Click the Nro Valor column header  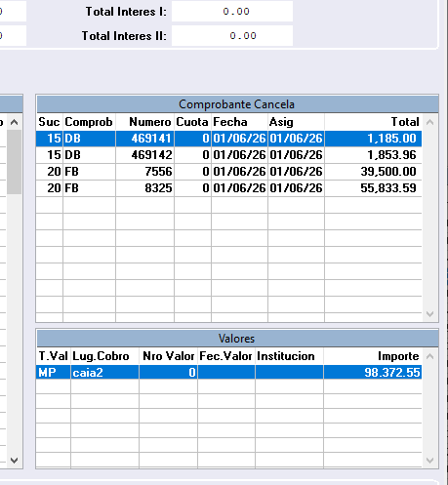tap(169, 356)
